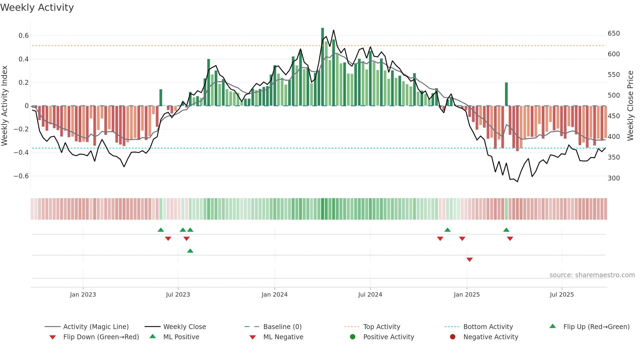This screenshot has height=362, width=644.
Task: Click the green ML Positive legend triangle icon
Action: (153, 336)
